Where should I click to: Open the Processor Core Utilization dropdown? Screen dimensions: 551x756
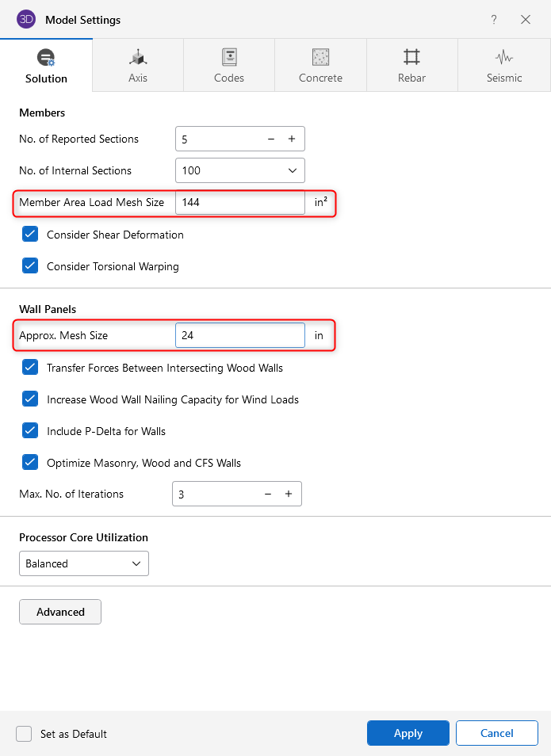[83, 563]
